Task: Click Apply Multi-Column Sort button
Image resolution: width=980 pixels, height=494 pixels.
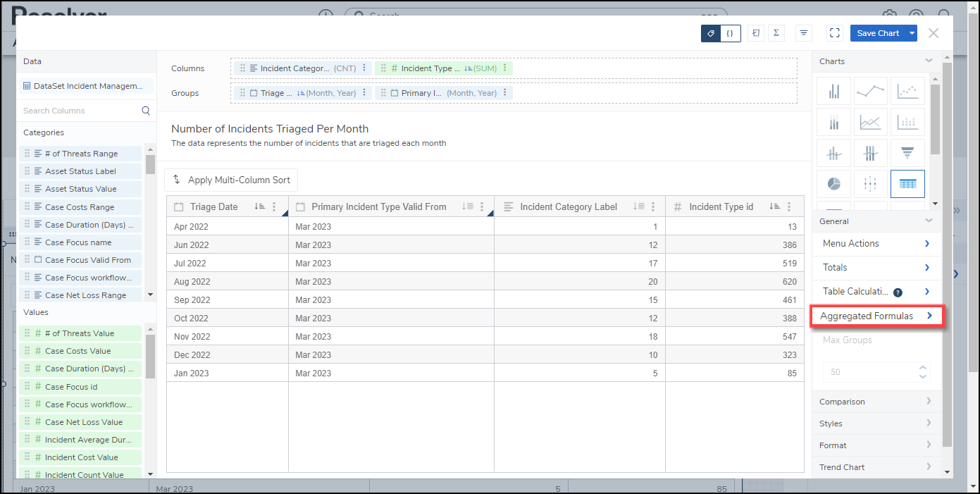Action: tap(231, 180)
